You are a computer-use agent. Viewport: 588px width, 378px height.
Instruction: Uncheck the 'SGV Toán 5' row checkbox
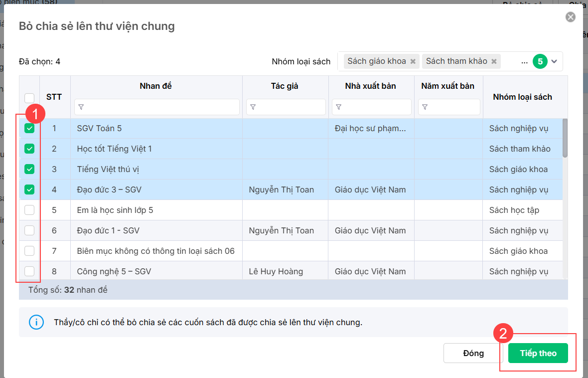(29, 128)
